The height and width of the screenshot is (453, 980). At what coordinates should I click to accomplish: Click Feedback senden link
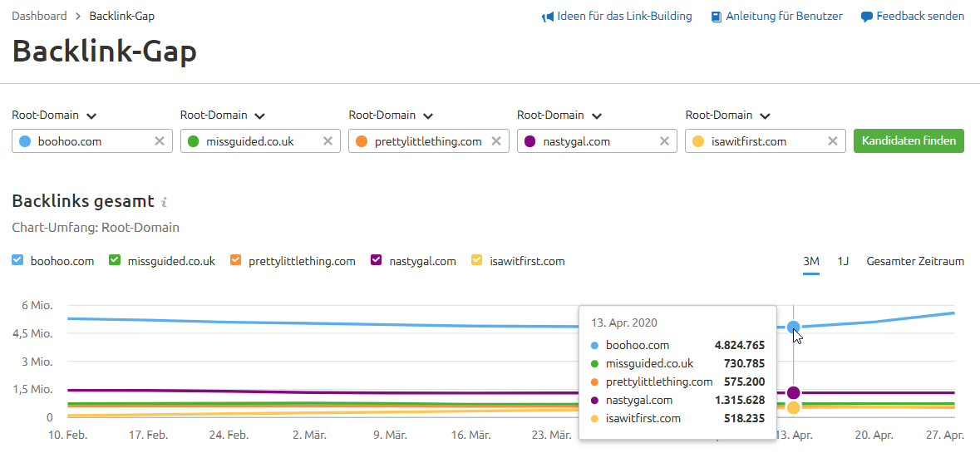[920, 17]
